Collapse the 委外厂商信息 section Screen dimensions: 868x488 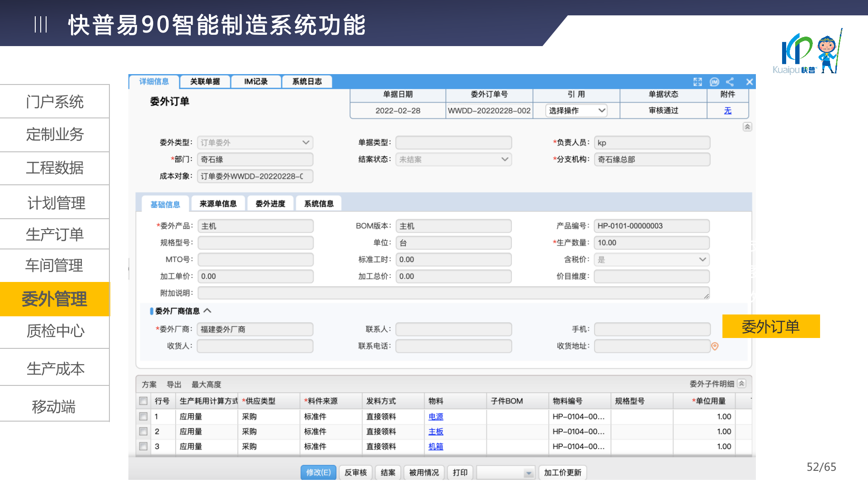coord(208,311)
